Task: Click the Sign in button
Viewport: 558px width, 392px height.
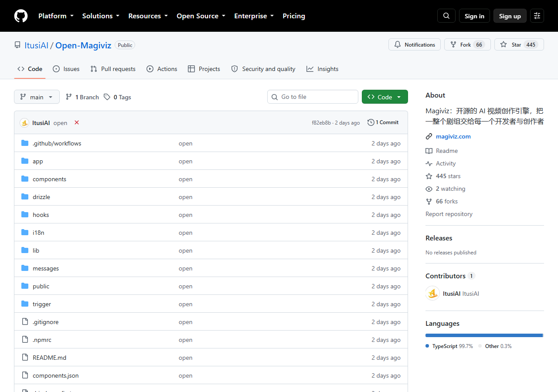Action: pos(474,16)
